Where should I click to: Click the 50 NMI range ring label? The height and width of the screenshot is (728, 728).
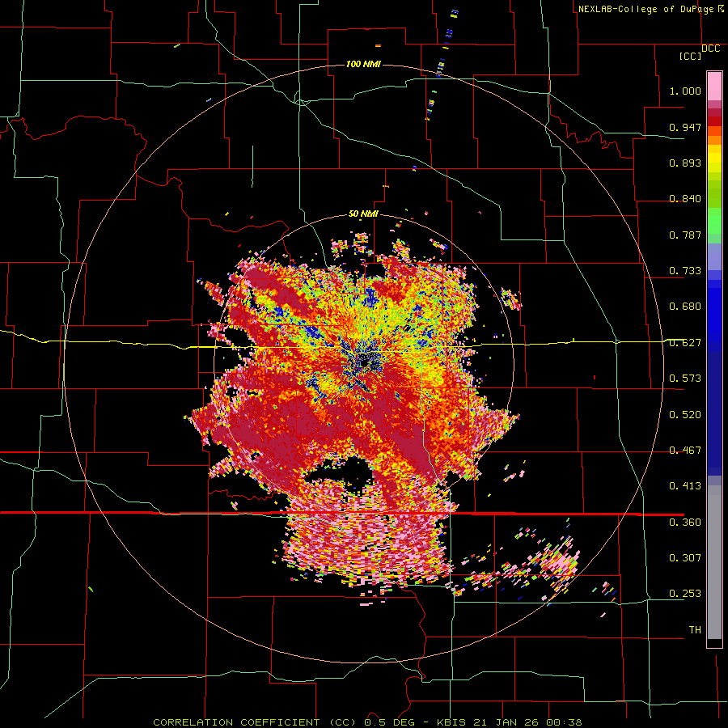[363, 214]
